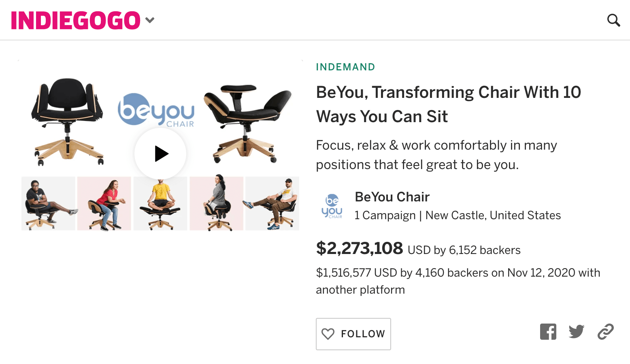The image size is (630, 364).
Task: Select thumbnail of man reclining sideways
Action: pos(49,203)
